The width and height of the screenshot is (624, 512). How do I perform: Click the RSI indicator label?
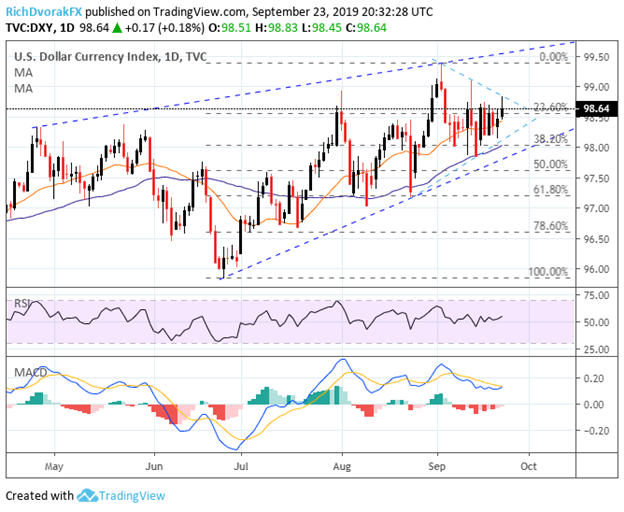pyautogui.click(x=21, y=304)
